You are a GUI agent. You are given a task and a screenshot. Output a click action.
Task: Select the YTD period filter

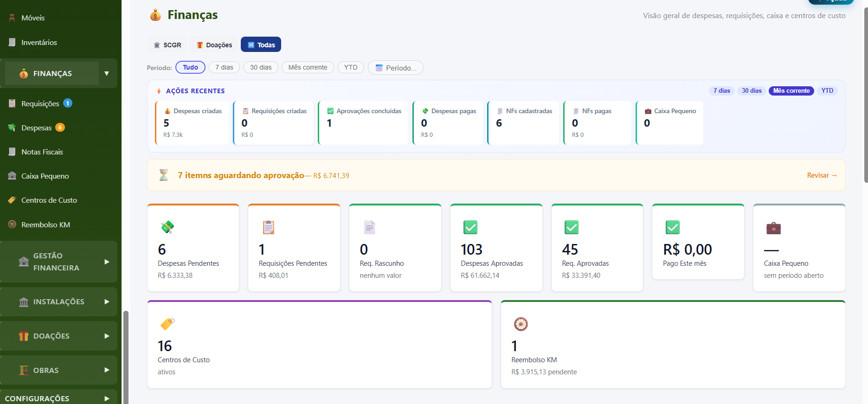pyautogui.click(x=351, y=67)
